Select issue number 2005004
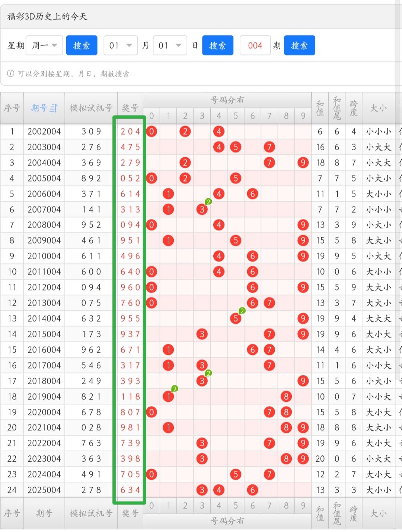 44,178
